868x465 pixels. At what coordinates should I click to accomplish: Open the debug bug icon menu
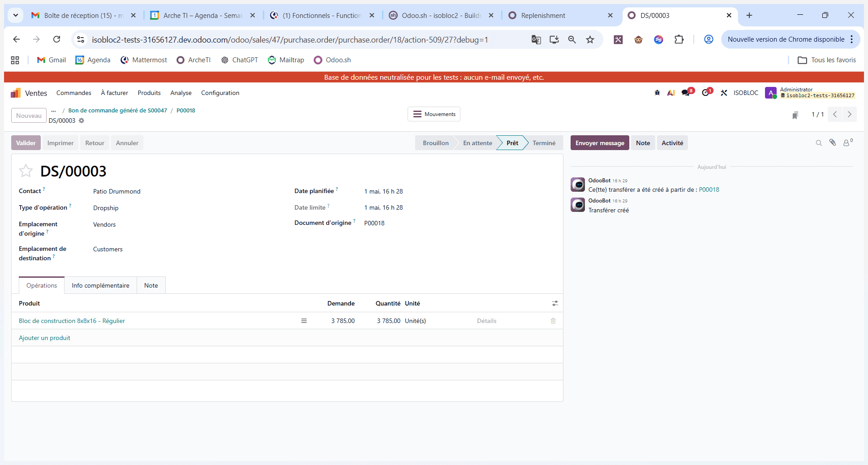click(x=657, y=93)
